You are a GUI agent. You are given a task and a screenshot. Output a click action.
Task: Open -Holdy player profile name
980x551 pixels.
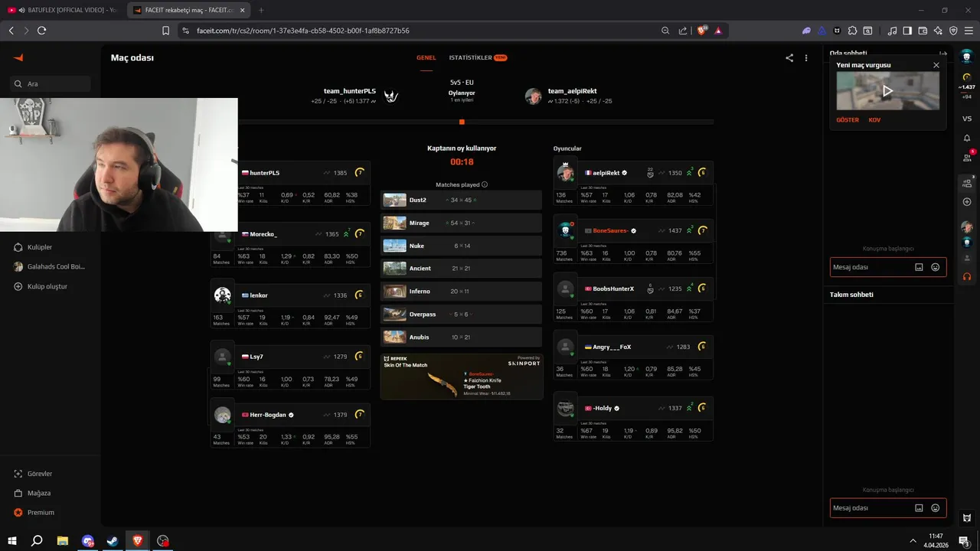[x=603, y=408]
